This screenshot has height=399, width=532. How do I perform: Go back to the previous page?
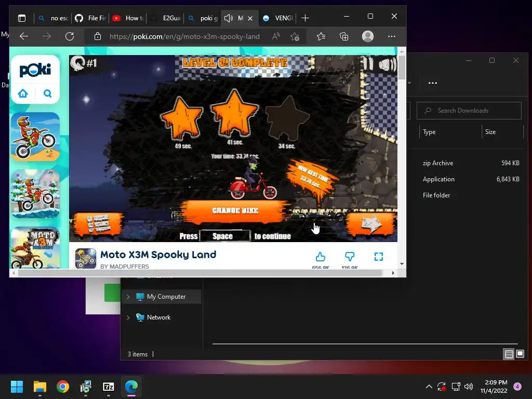[24, 36]
